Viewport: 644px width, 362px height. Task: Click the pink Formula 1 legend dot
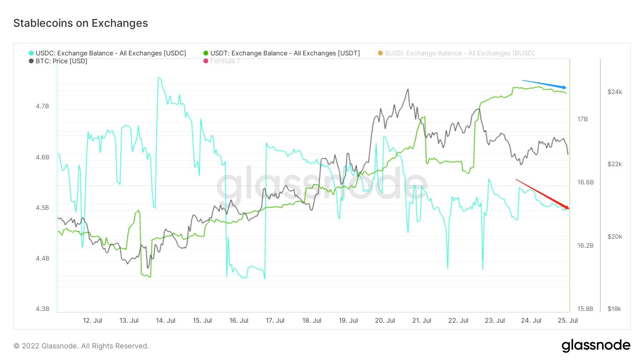(206, 61)
